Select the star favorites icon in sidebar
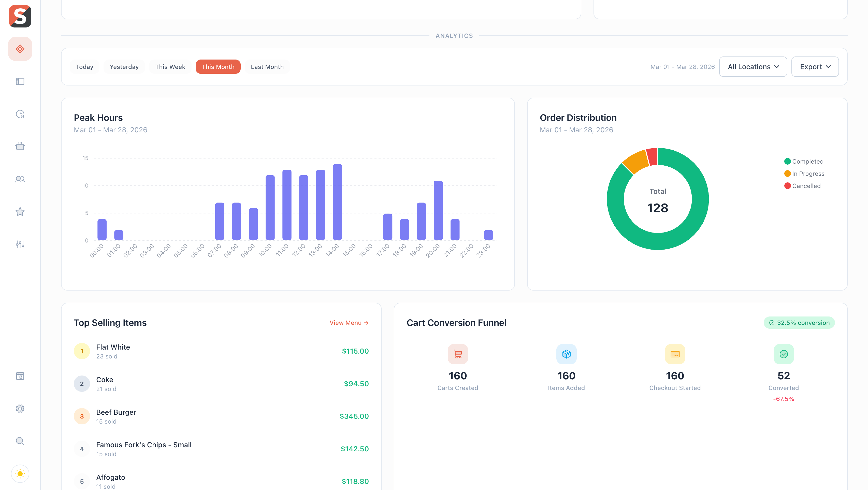The image size is (868, 490). [20, 211]
